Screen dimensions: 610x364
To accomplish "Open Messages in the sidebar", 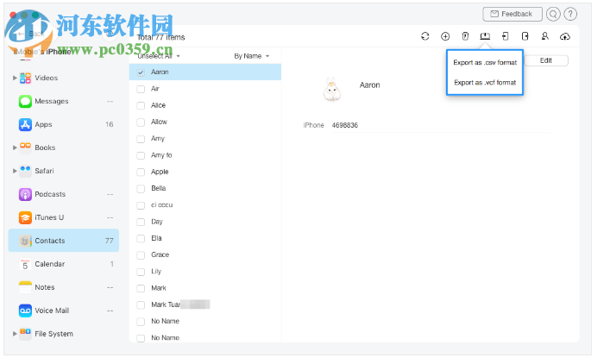I will (63, 101).
